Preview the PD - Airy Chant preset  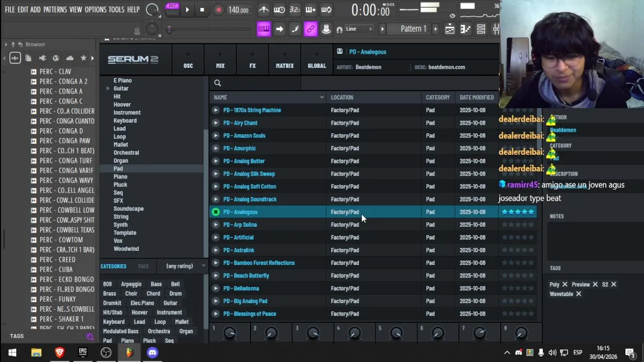click(216, 123)
